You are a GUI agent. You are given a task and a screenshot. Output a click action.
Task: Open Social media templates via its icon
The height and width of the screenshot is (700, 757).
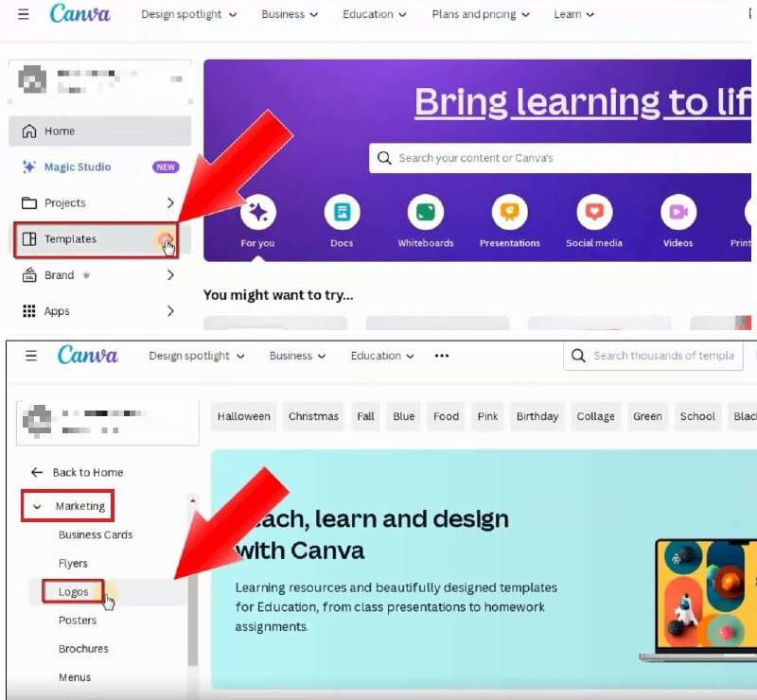click(x=593, y=213)
